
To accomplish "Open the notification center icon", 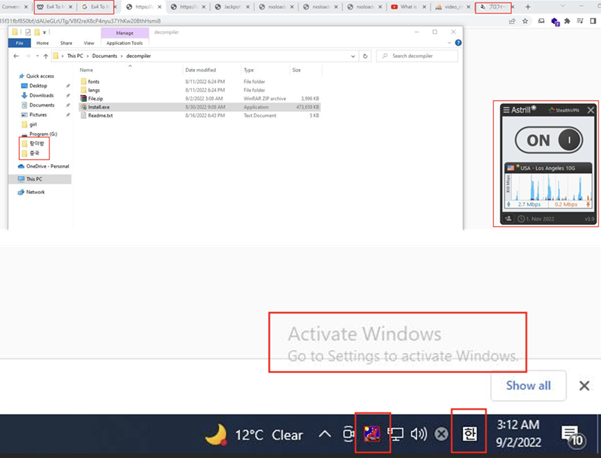I will (x=572, y=434).
